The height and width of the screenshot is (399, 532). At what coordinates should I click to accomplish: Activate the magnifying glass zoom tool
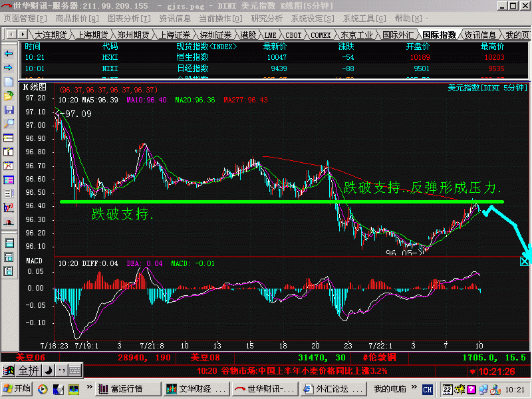(9, 124)
